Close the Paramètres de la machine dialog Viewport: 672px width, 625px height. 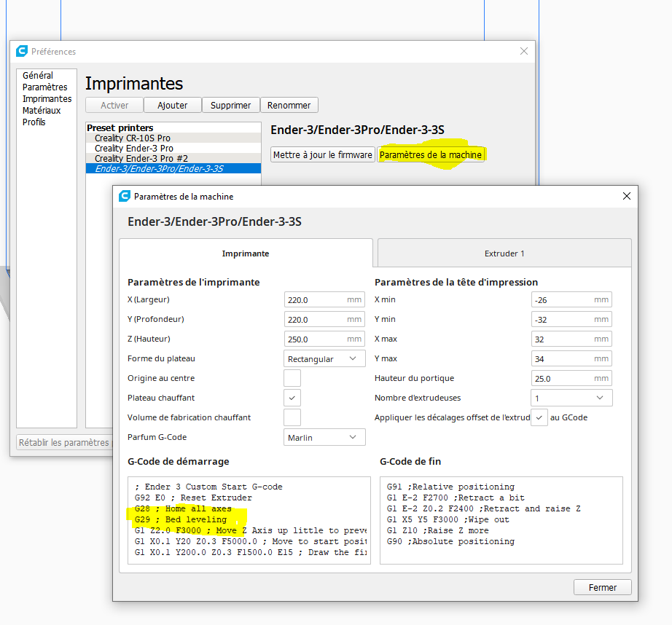point(627,196)
